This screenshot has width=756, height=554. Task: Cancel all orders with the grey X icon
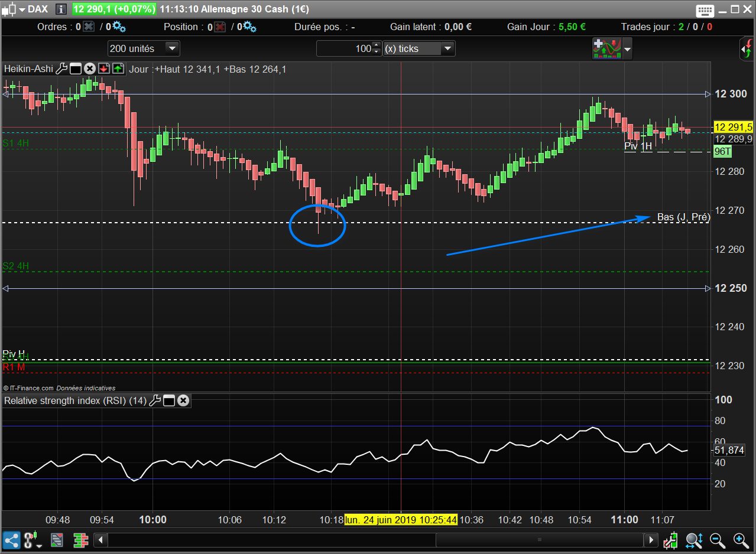click(x=89, y=27)
